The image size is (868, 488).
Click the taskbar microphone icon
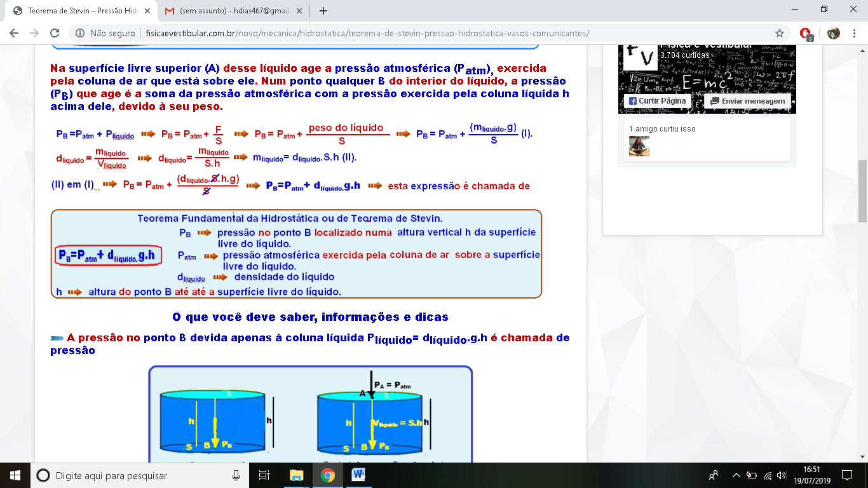[x=236, y=475]
